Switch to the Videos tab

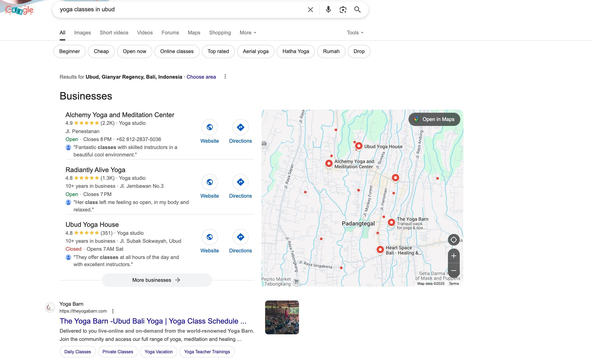pyautogui.click(x=145, y=33)
